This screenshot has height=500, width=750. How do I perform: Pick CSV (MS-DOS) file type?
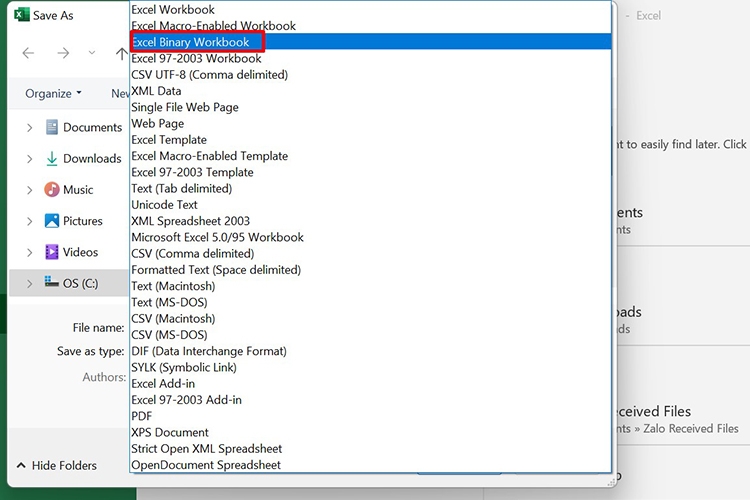(x=370, y=335)
